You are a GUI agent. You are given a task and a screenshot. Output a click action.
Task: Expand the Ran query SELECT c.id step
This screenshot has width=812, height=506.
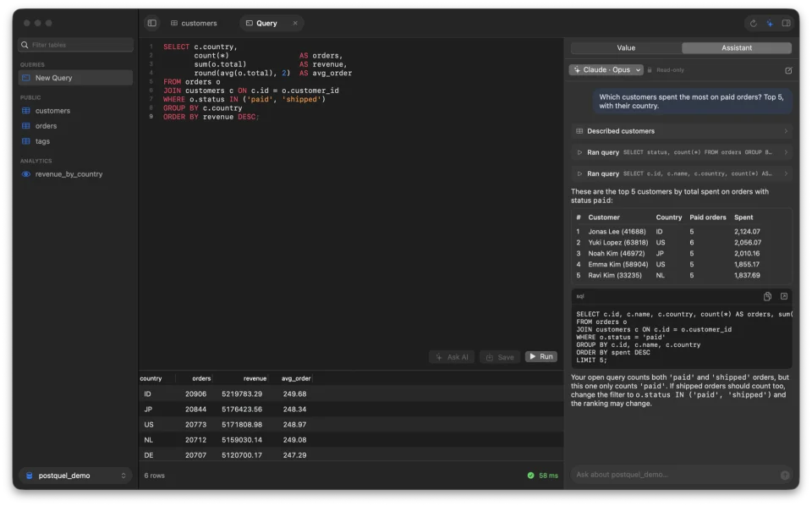(x=682, y=173)
